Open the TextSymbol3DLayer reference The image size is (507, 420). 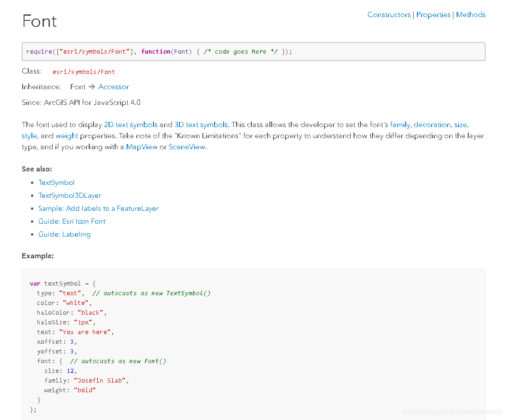(70, 195)
